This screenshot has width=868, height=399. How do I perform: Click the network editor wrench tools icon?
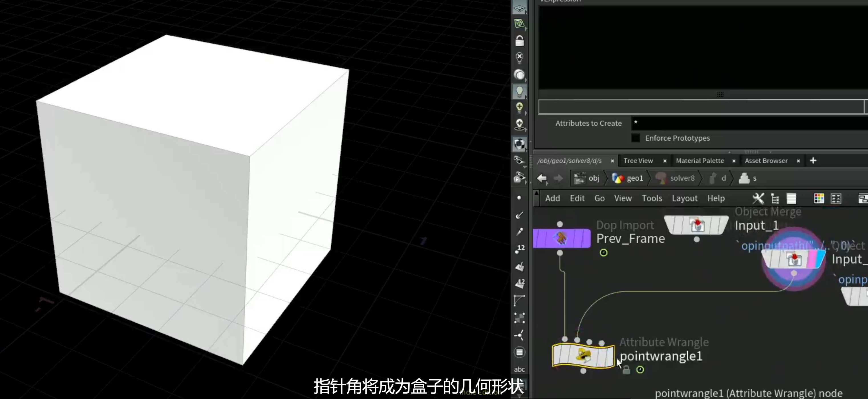(x=758, y=198)
